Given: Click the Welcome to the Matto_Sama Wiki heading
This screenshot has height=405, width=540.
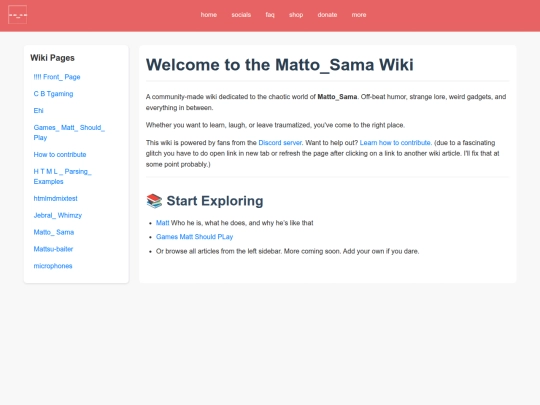Looking at the screenshot, I should (x=280, y=65).
